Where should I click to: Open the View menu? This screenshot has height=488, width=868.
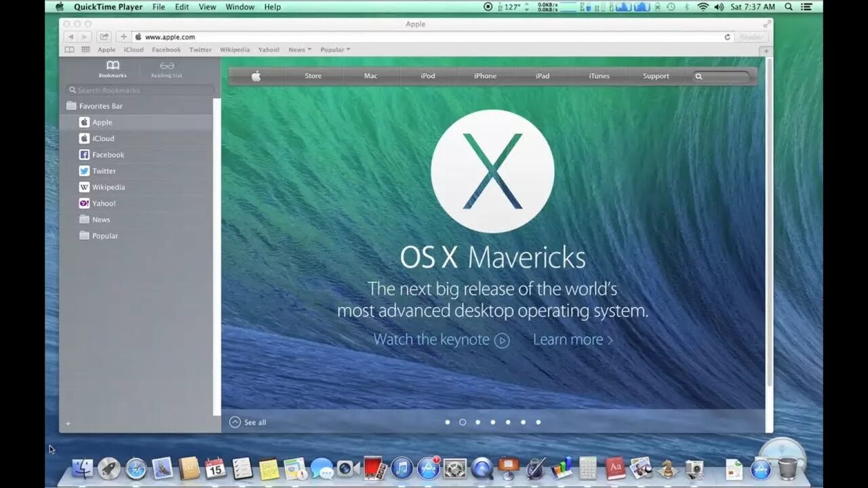(208, 7)
